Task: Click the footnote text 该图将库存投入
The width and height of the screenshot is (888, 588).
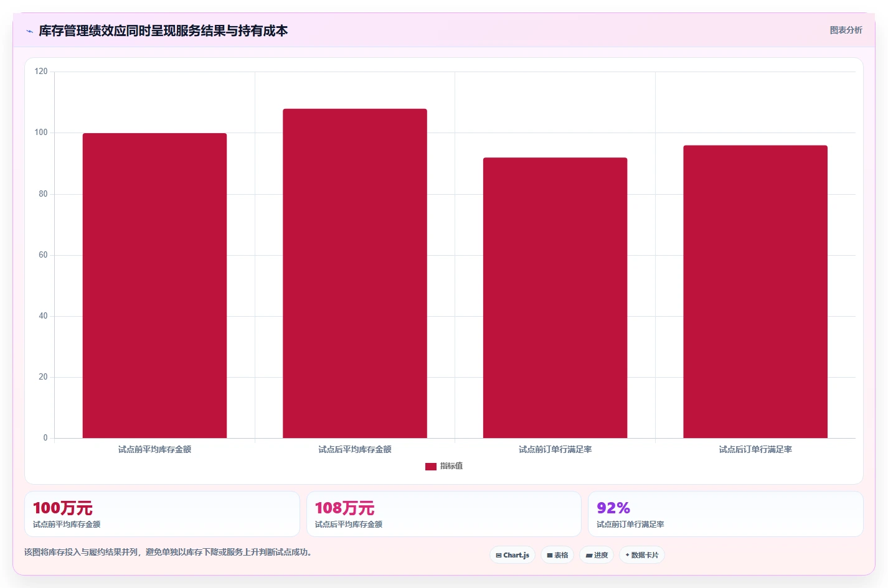Action: point(168,552)
